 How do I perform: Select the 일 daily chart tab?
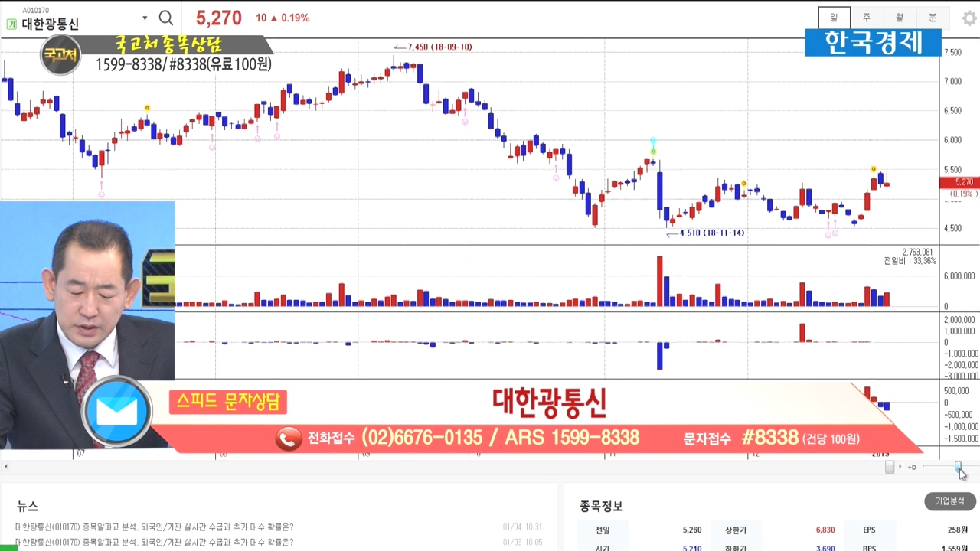pyautogui.click(x=834, y=18)
